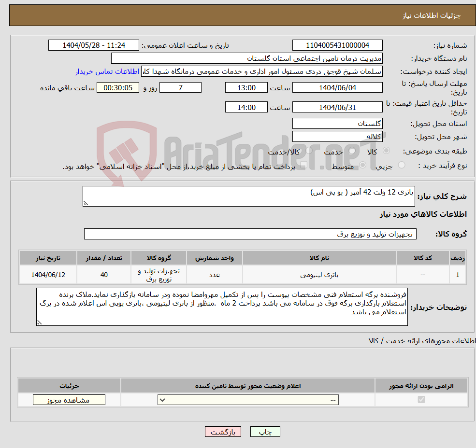The image size is (476, 448).
Task: Click the مشاهده مجوز button
Action: pyautogui.click(x=69, y=400)
